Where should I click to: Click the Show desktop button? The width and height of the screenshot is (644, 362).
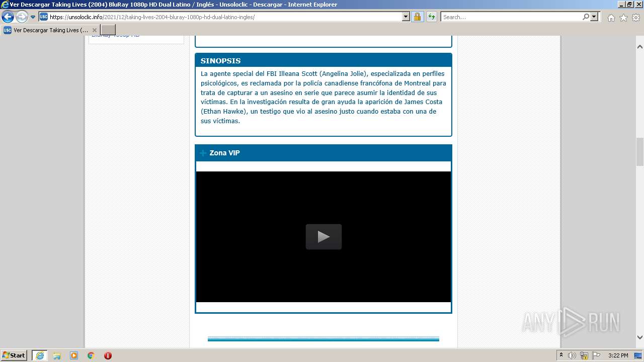[638, 355]
